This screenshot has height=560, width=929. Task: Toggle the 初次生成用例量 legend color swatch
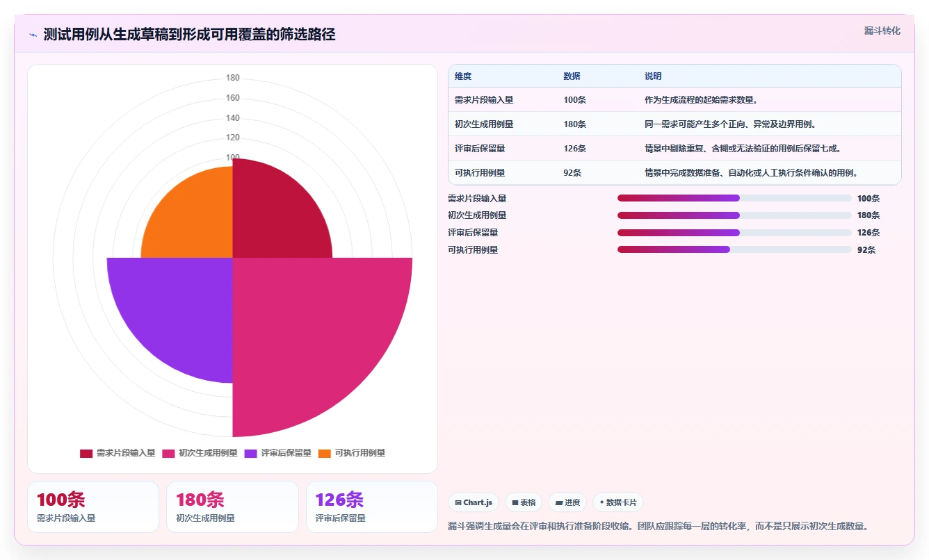[168, 453]
